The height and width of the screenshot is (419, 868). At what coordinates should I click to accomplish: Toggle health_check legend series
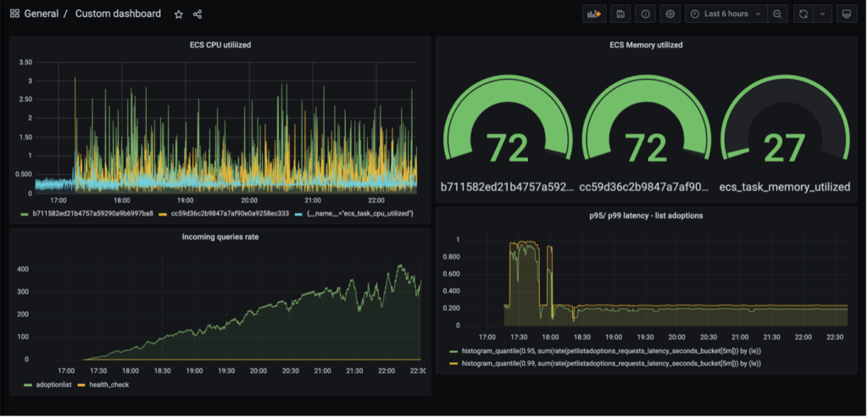tap(109, 384)
